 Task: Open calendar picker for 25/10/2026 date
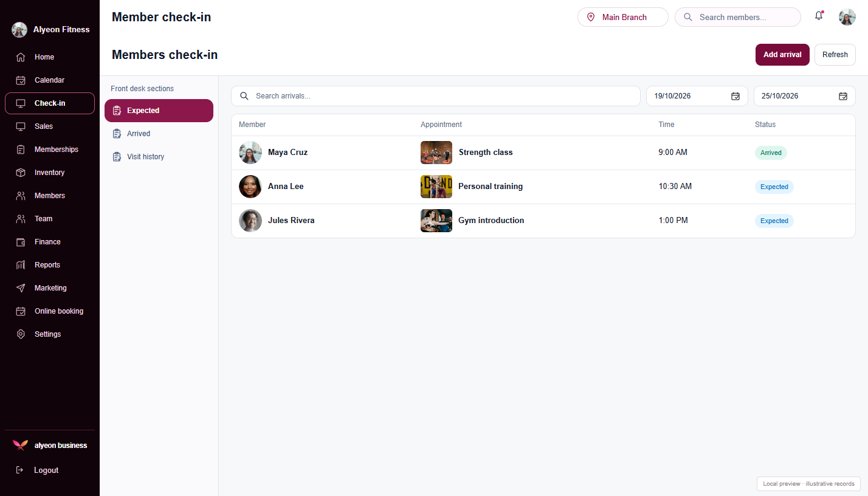[843, 96]
